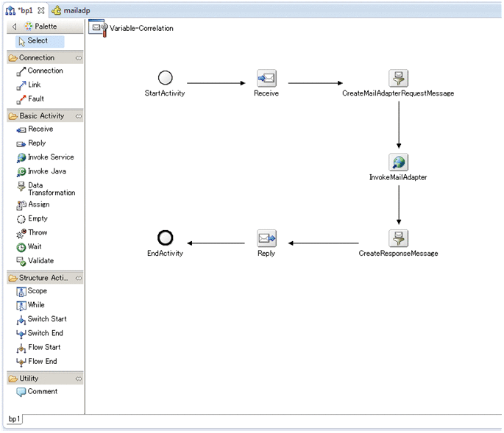Switch to the mailadp editor tab
The image size is (504, 433).
pyautogui.click(x=77, y=10)
